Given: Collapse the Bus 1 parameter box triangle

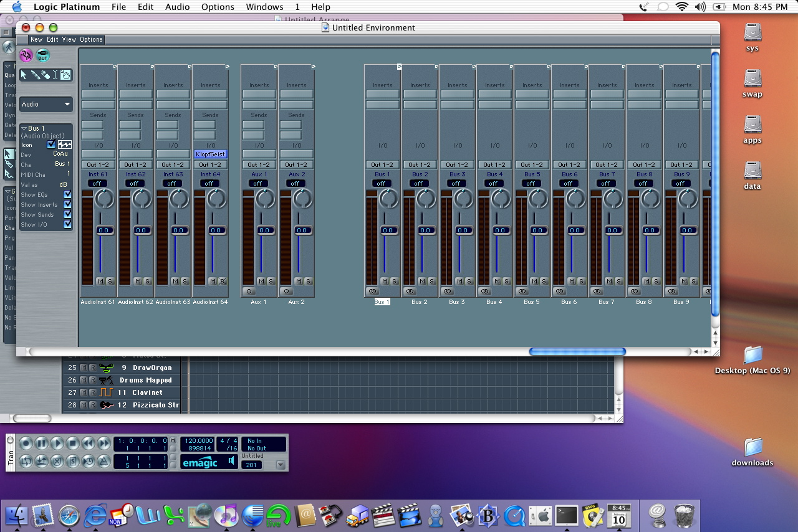Looking at the screenshot, I should [24, 128].
